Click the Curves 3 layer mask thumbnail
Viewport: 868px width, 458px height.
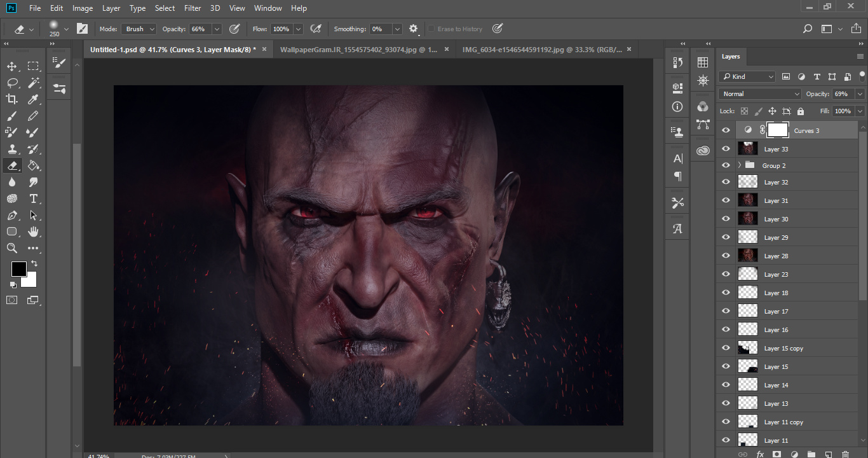coord(778,130)
